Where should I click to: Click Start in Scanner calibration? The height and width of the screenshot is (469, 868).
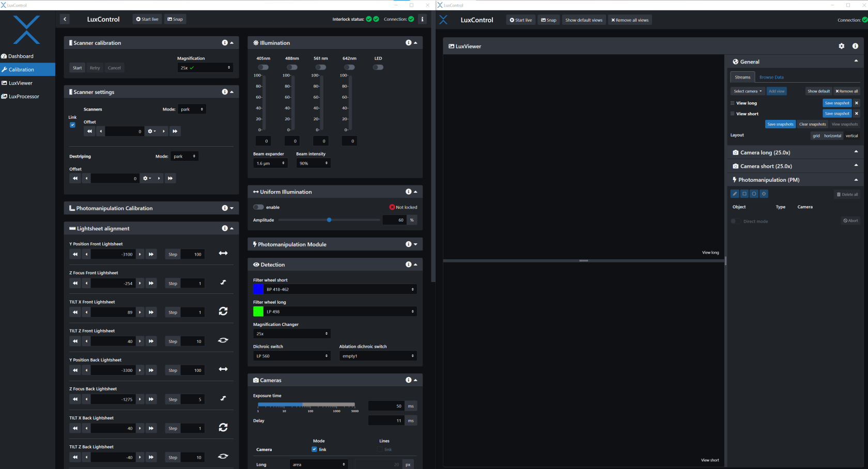(x=77, y=68)
